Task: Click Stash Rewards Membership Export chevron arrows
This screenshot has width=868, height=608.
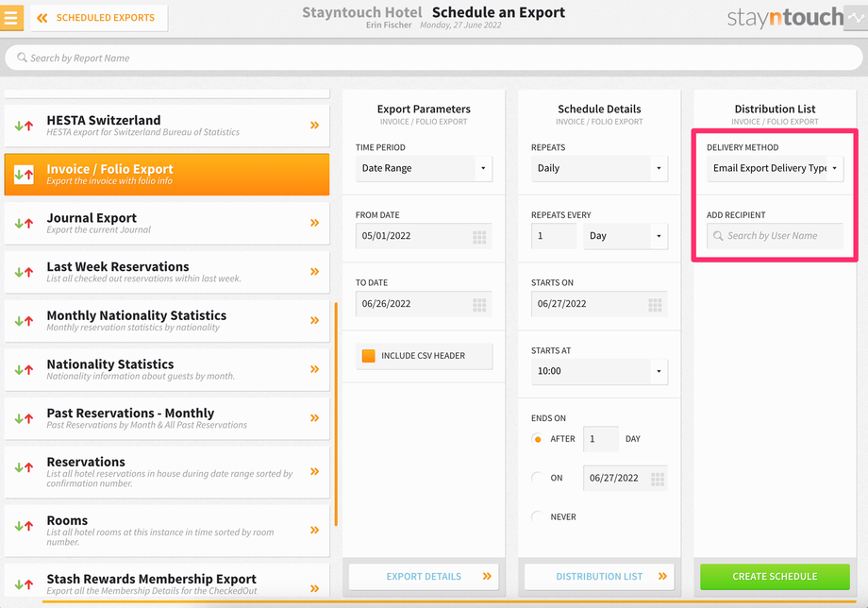Action: 314,588
